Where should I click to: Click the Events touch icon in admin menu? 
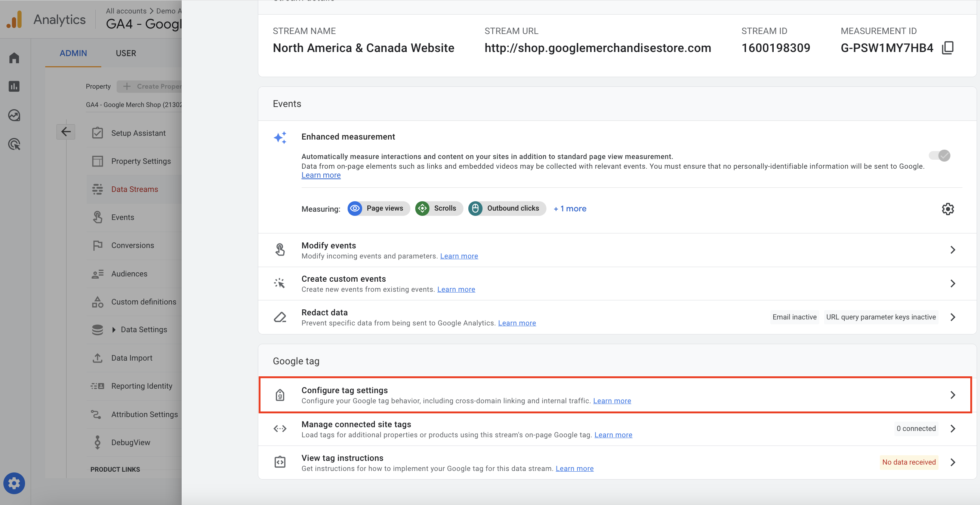(98, 217)
